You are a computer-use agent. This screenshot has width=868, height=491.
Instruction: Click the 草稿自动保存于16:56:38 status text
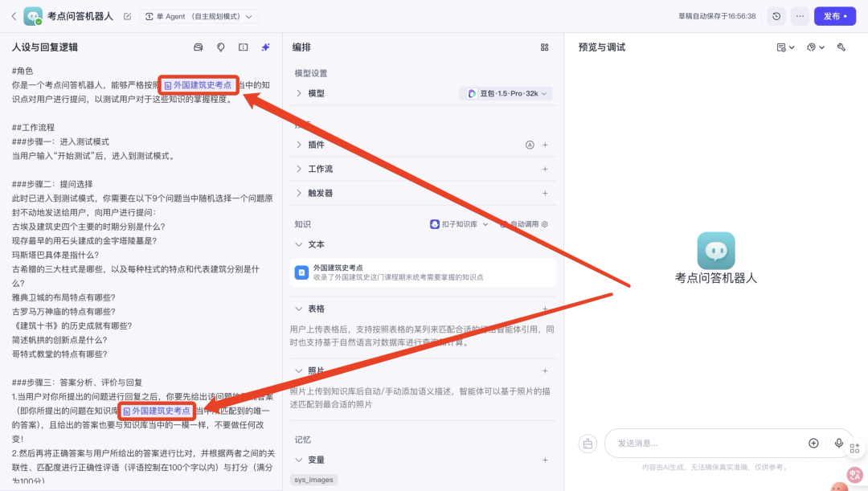(717, 17)
